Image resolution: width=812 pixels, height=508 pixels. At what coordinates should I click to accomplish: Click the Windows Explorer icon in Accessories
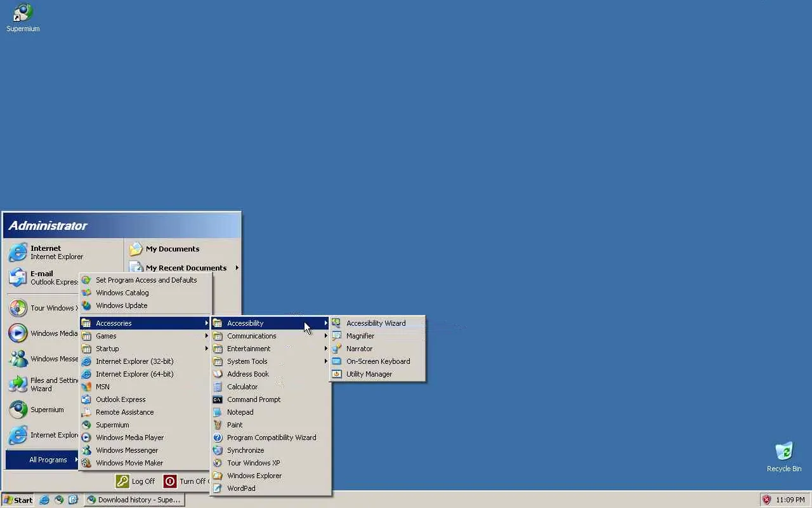pyautogui.click(x=218, y=476)
